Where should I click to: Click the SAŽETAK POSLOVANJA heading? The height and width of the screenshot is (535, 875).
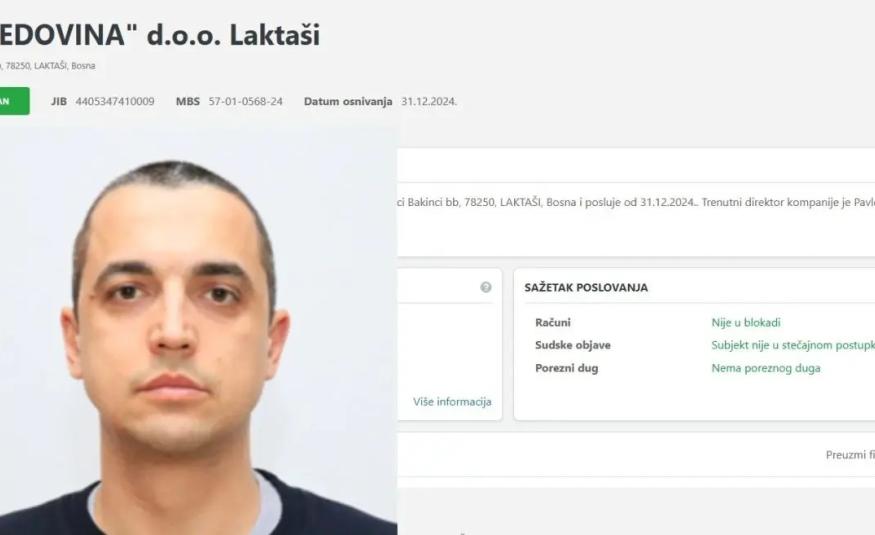(586, 288)
